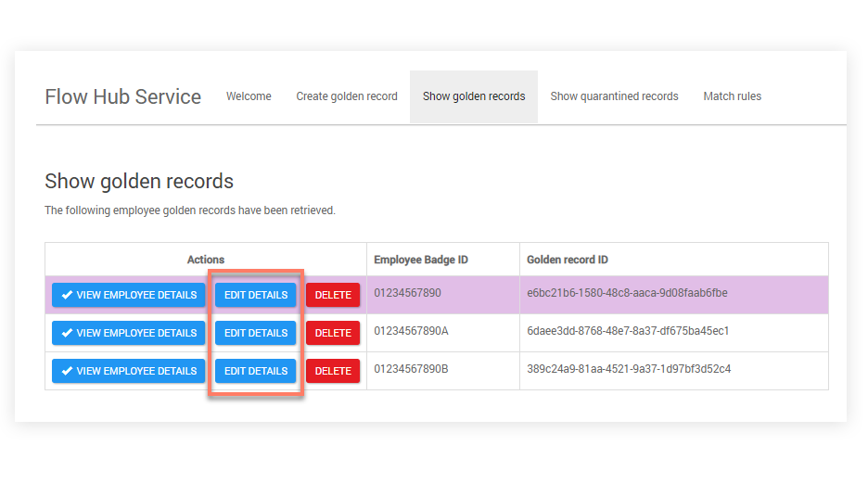Delete the record with badge 01234567890A
The width and height of the screenshot is (868, 484).
click(333, 333)
